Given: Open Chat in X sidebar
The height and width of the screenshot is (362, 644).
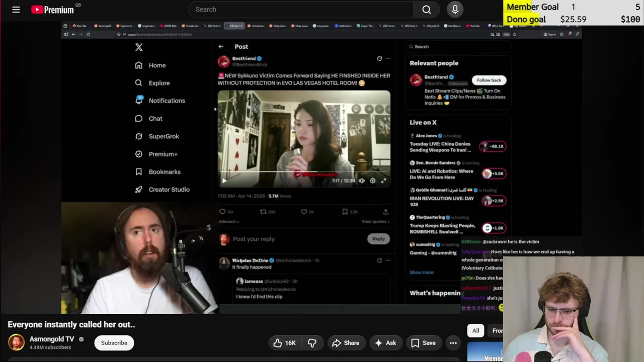Looking at the screenshot, I should tap(149, 119).
